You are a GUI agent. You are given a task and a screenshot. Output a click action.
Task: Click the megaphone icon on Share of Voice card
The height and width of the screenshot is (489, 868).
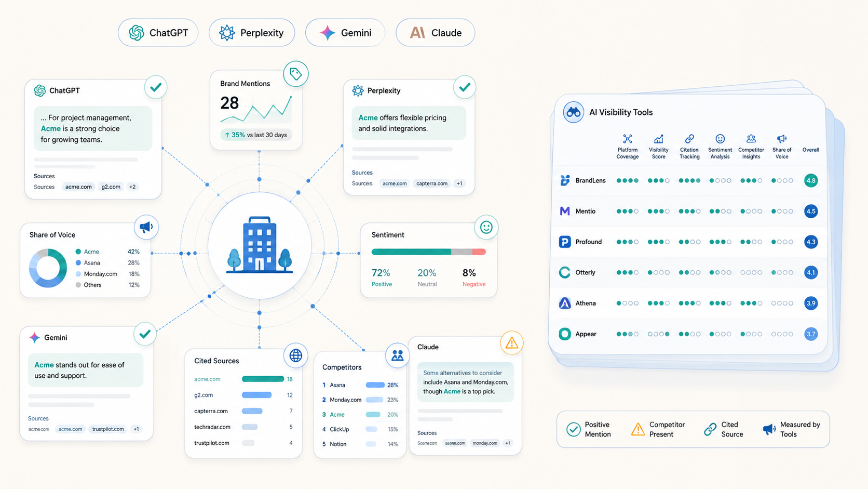[146, 227]
